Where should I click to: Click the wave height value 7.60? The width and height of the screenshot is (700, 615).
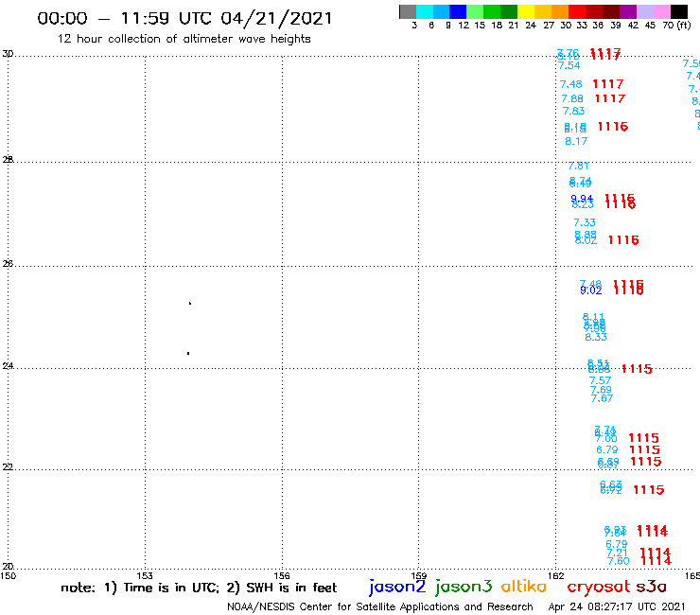point(619,561)
